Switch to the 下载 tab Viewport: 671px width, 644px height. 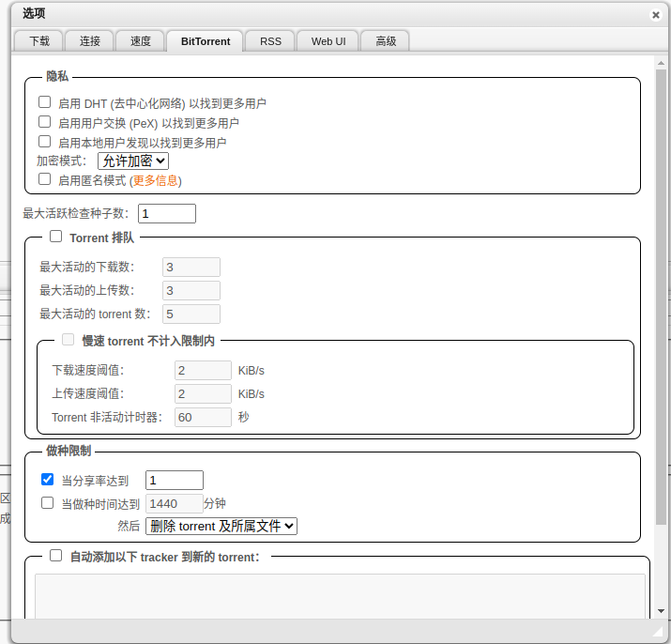coord(39,41)
